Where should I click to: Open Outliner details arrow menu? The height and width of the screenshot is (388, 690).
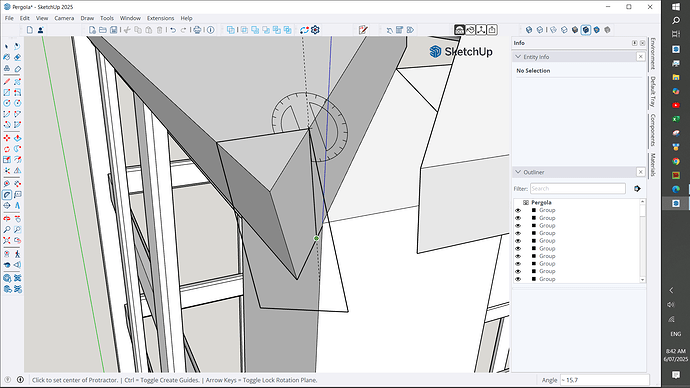(637, 189)
